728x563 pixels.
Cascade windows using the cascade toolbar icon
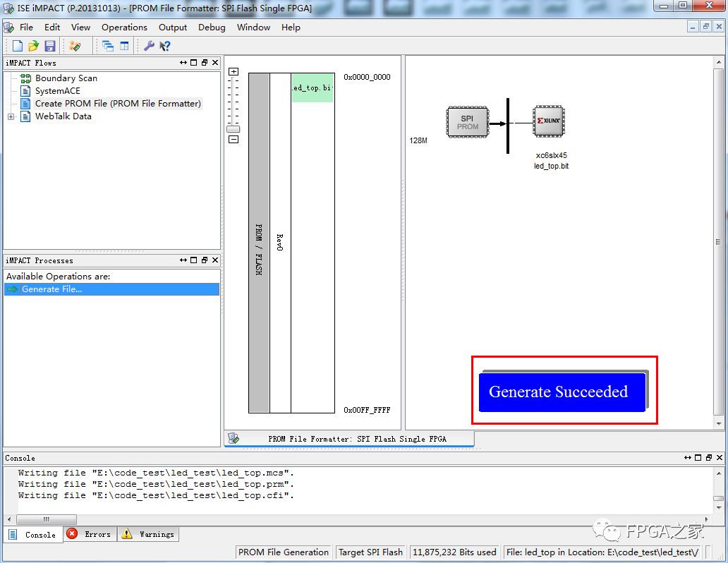click(x=107, y=45)
